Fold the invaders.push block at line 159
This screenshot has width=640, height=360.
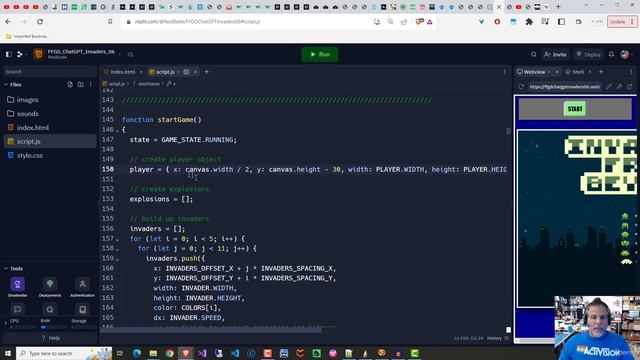[117, 259]
